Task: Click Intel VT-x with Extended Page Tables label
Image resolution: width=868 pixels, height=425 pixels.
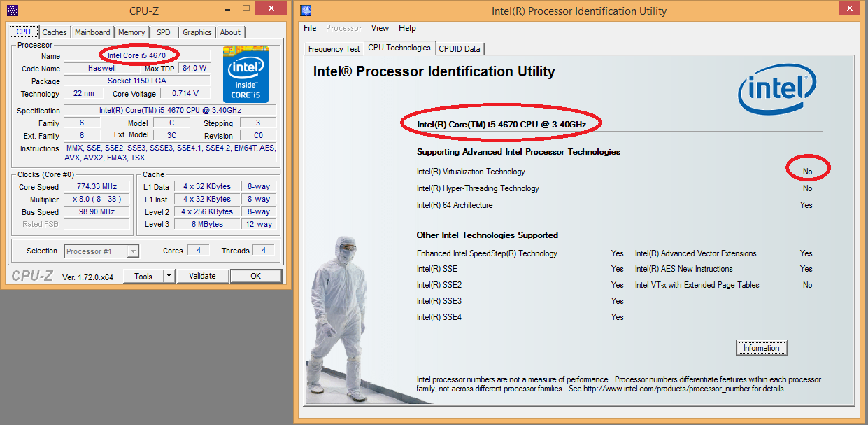Action: 697,285
